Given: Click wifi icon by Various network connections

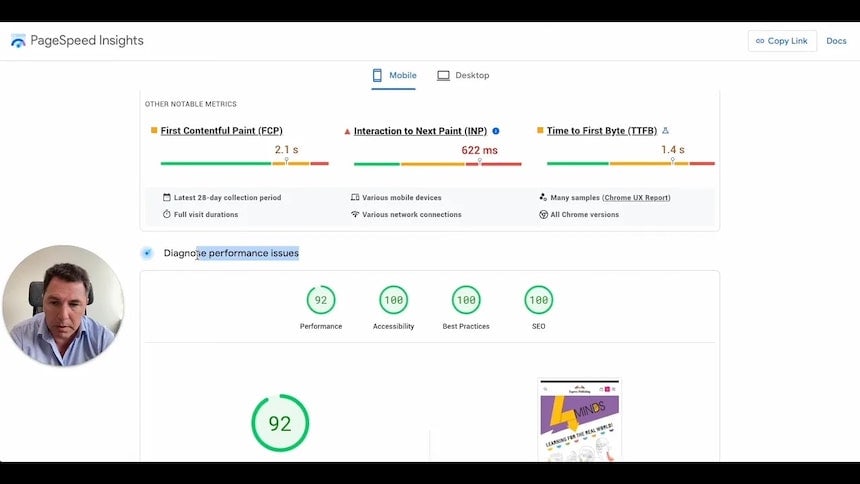Looking at the screenshot, I should 355,214.
